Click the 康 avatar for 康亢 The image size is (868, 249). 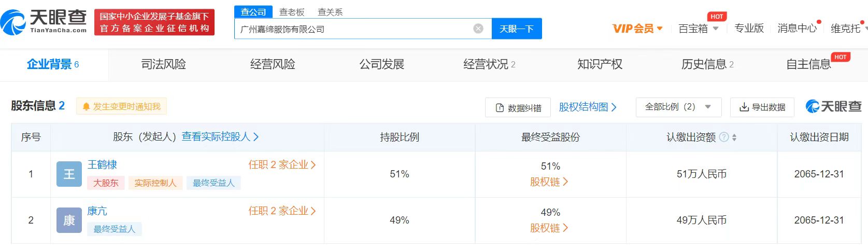click(69, 220)
